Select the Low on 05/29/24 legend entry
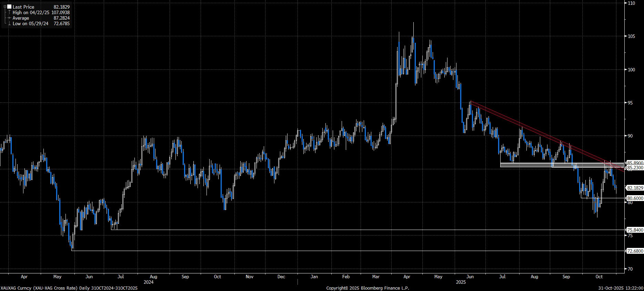The height and width of the screenshot is (291, 644). click(x=30, y=23)
